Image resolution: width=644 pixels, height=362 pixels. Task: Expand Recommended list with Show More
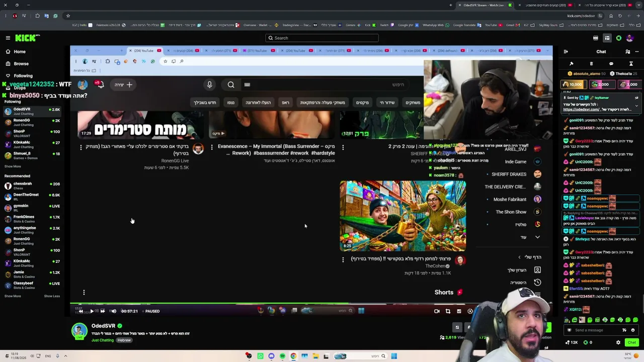pyautogui.click(x=13, y=296)
